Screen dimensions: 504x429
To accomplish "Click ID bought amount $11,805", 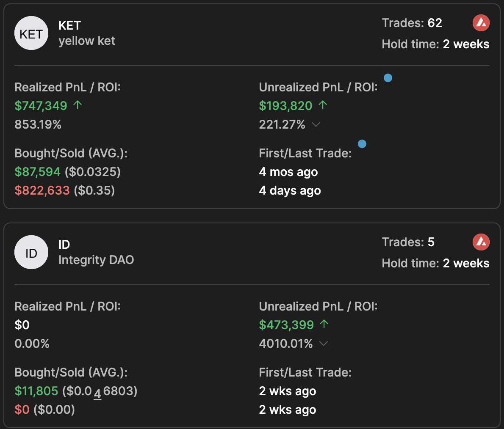I will pos(36,391).
